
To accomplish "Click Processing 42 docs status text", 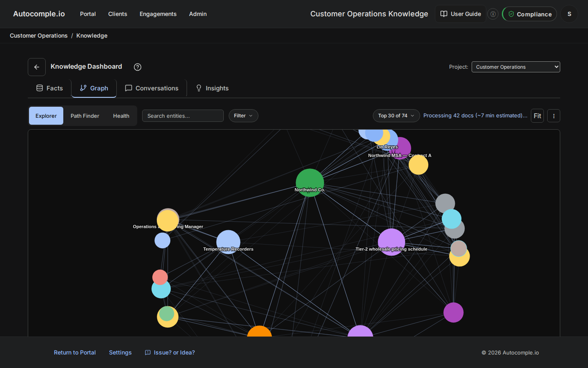I will click(475, 116).
